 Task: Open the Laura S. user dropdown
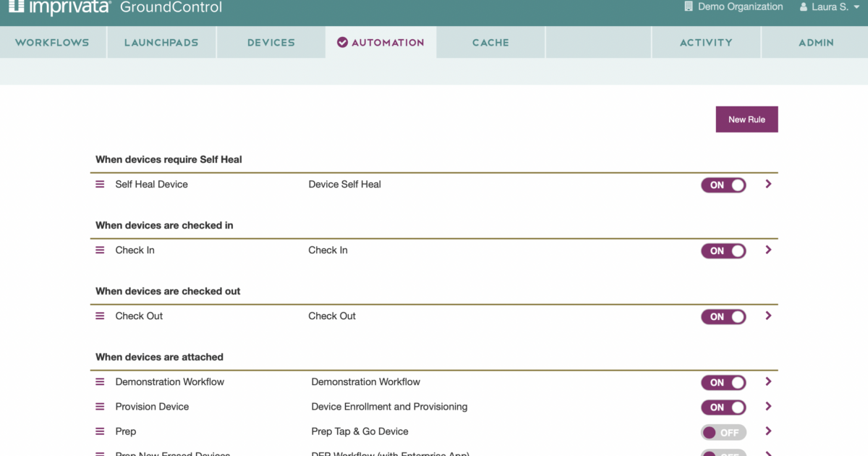829,7
